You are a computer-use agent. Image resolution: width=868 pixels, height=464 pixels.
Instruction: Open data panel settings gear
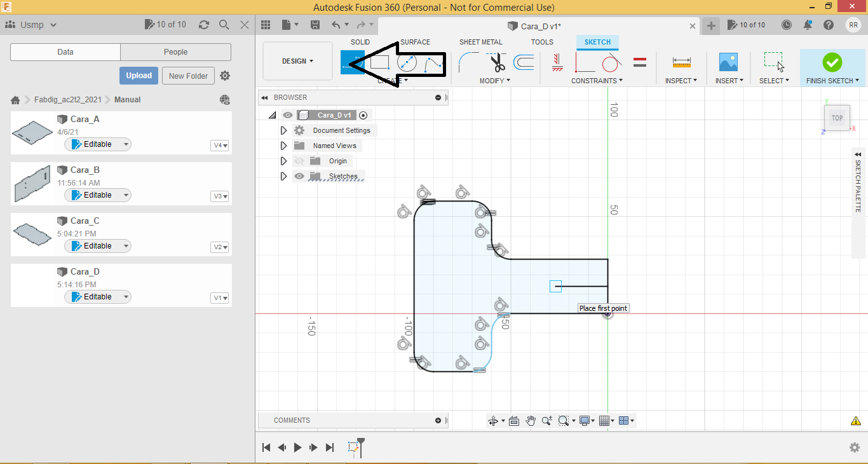(x=225, y=76)
